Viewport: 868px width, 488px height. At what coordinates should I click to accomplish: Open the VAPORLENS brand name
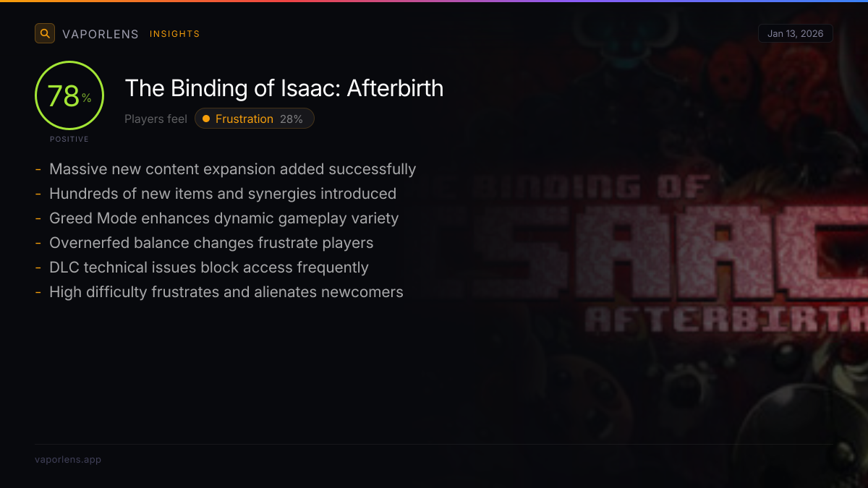101,34
